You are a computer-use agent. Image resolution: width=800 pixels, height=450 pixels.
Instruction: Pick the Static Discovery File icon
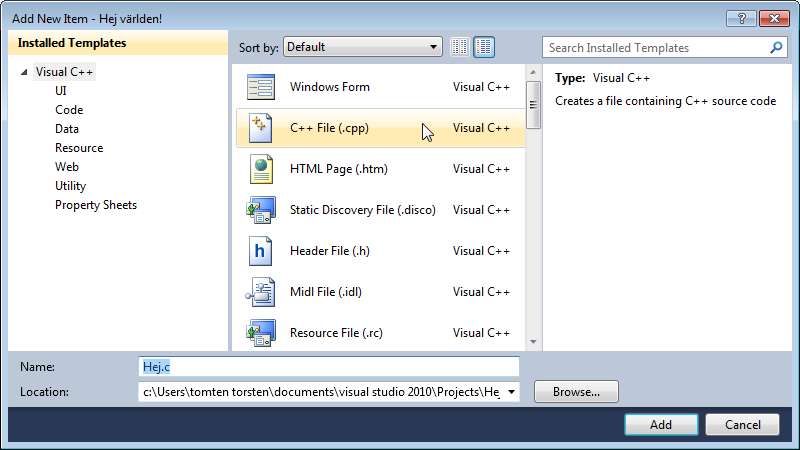tap(261, 210)
